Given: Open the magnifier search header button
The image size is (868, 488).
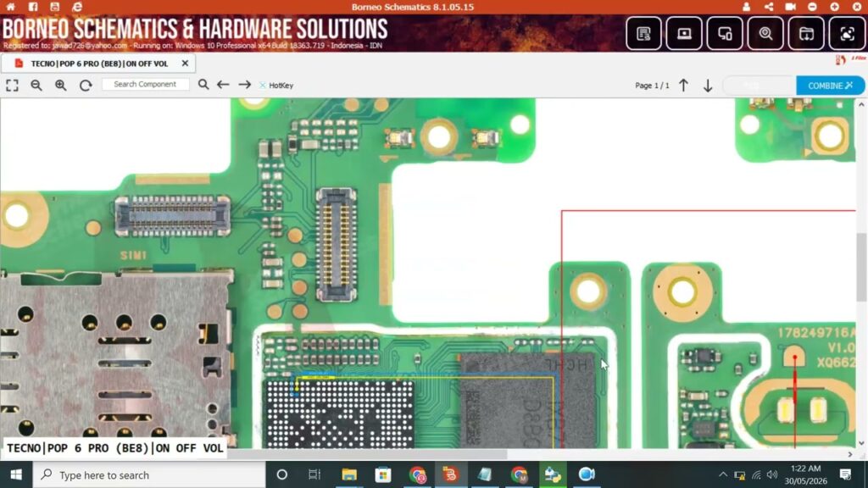Looking at the screenshot, I should pyautogui.click(x=765, y=34).
